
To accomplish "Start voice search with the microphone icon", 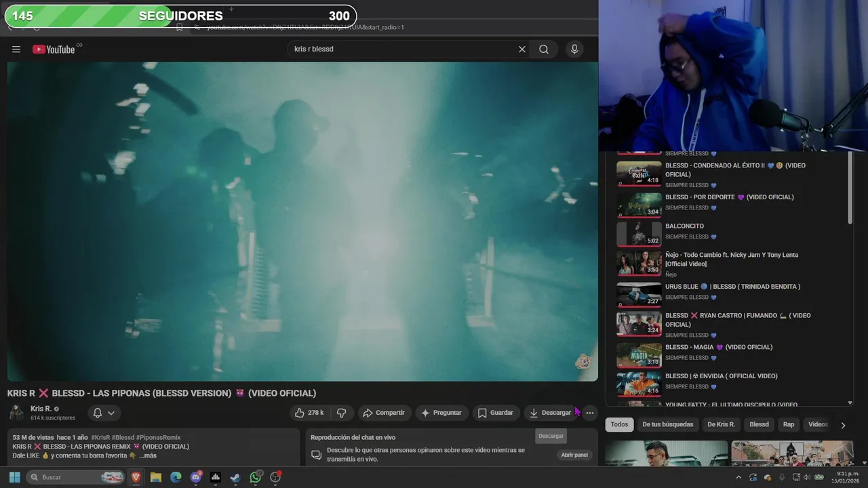I will click(x=574, y=49).
